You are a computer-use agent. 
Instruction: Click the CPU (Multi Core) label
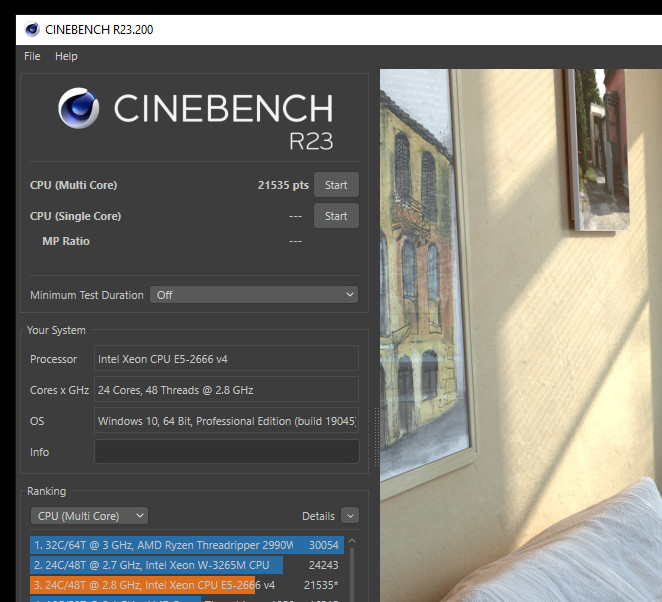point(73,185)
